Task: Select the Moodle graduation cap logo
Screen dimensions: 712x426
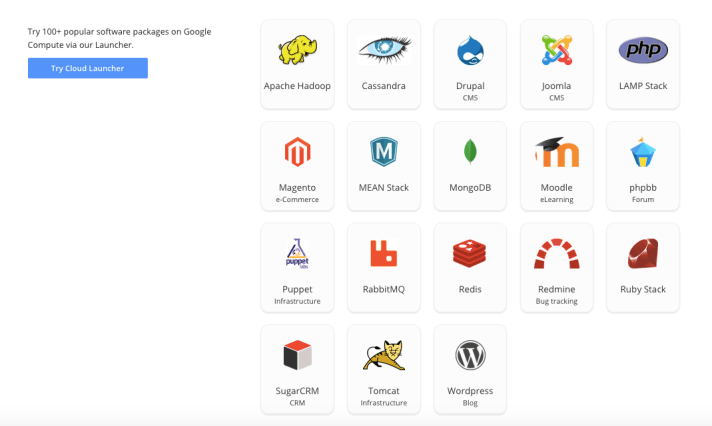Action: (x=557, y=152)
